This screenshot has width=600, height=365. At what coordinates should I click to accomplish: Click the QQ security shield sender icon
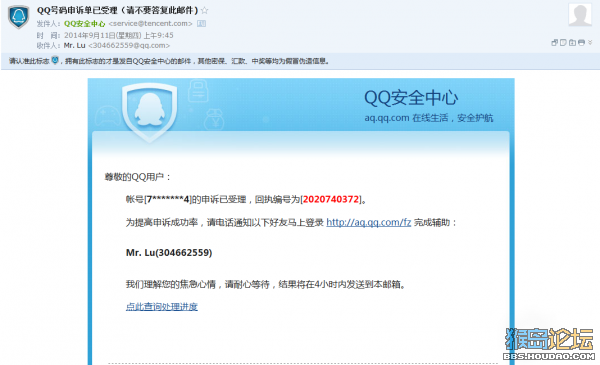[x=19, y=17]
